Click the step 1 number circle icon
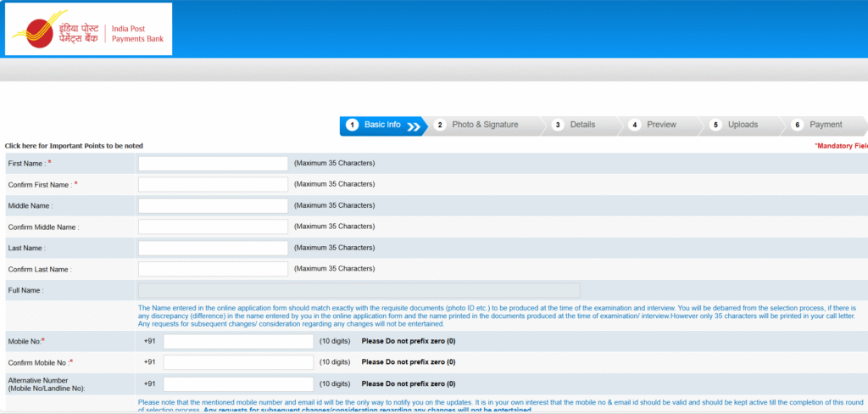 coord(353,125)
